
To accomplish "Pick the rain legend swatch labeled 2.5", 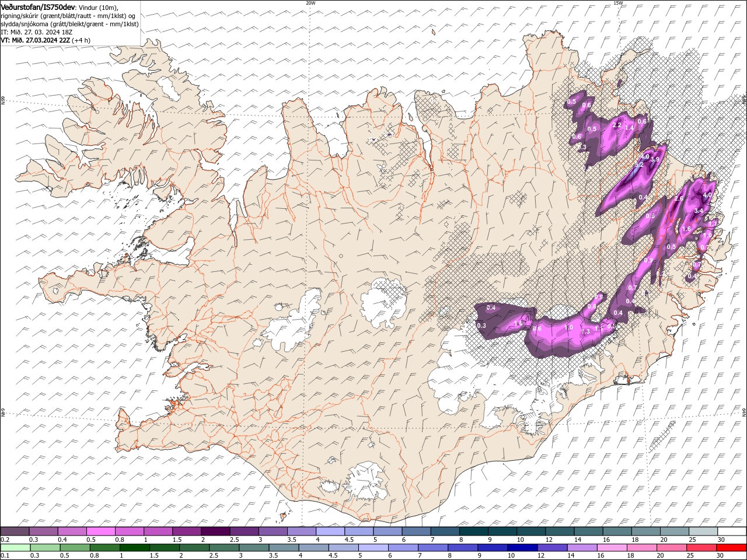I will pos(224,548).
